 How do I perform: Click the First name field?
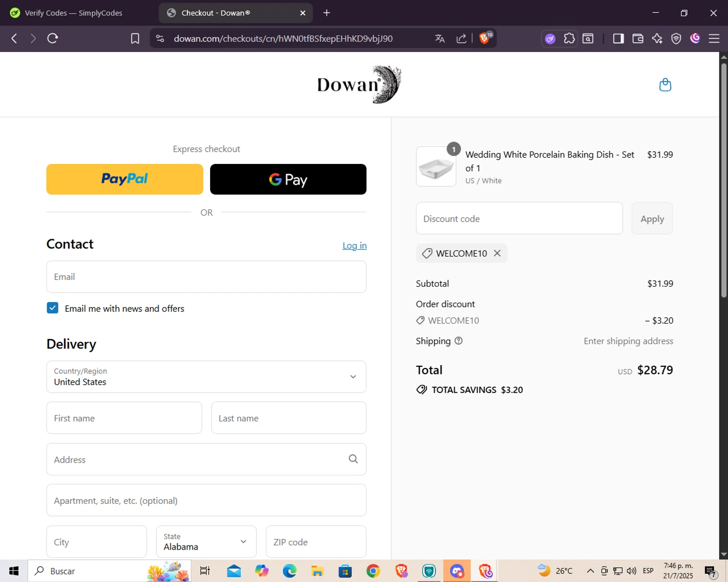click(x=124, y=418)
